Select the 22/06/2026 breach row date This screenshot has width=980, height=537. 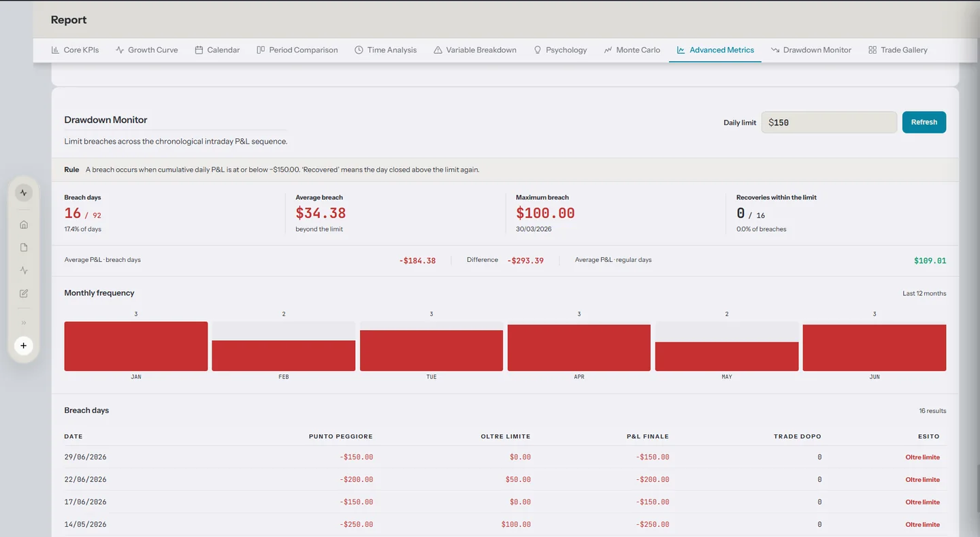(85, 480)
